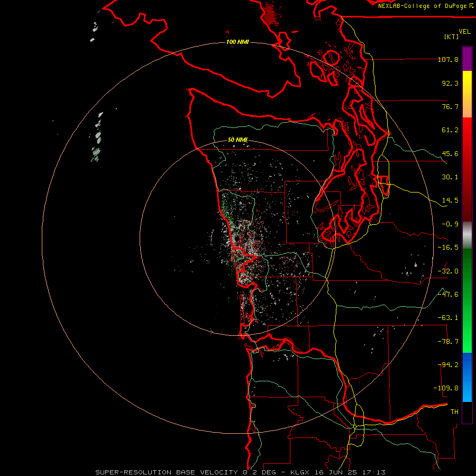
Task: Select the [KT] units label
Action: pos(452,36)
